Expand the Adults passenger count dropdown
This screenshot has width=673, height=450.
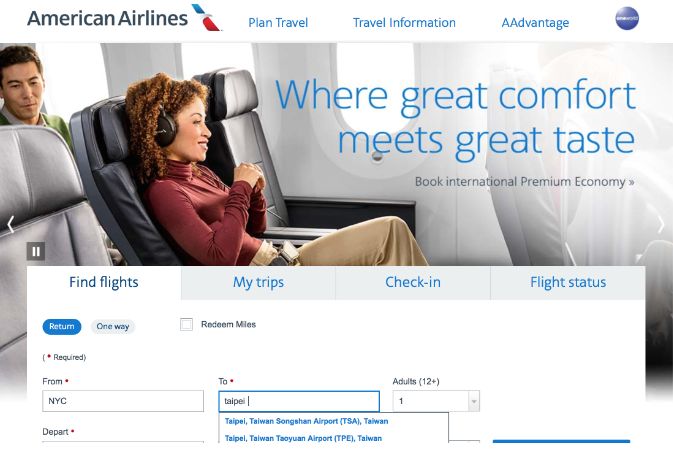(436, 401)
